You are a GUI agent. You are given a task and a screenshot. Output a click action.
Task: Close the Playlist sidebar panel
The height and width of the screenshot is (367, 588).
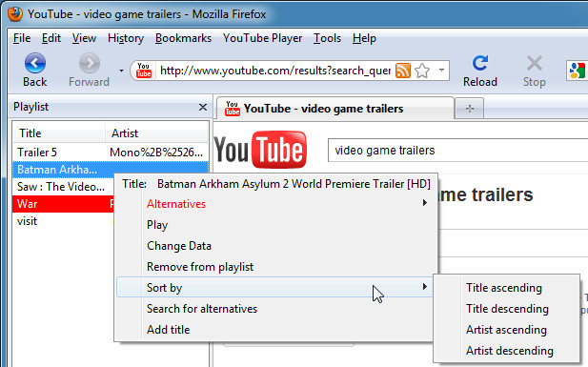203,108
